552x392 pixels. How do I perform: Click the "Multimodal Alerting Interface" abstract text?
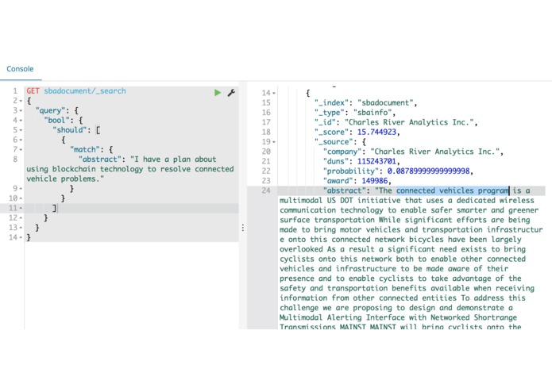pos(342,317)
